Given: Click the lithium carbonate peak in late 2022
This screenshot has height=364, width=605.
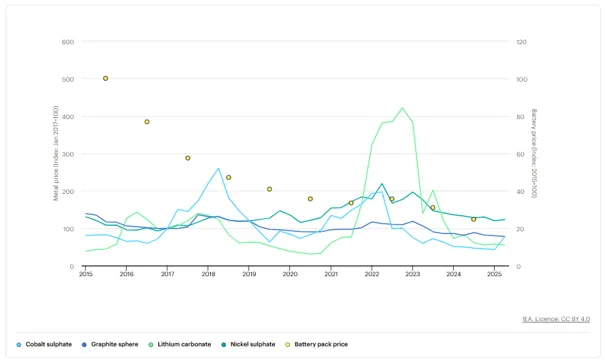Looking at the screenshot, I should tap(402, 108).
